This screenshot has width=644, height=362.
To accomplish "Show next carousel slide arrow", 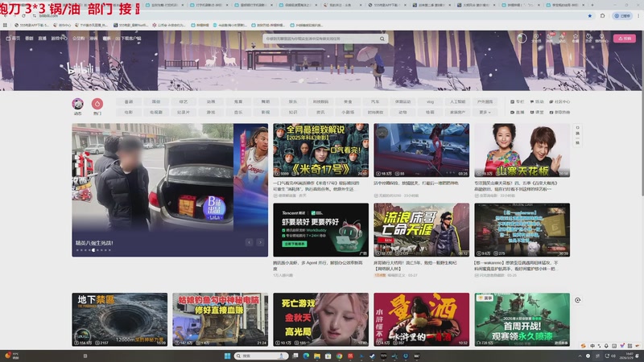I will point(260,242).
